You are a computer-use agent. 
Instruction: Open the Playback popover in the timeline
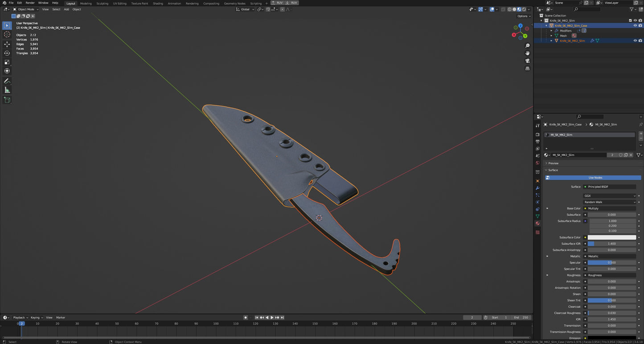point(19,318)
